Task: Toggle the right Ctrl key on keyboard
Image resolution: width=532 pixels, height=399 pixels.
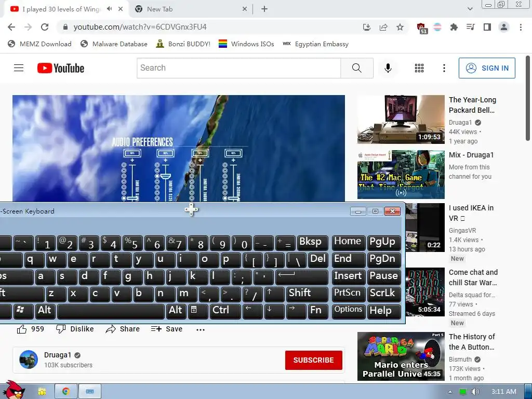Action: pyautogui.click(x=225, y=311)
